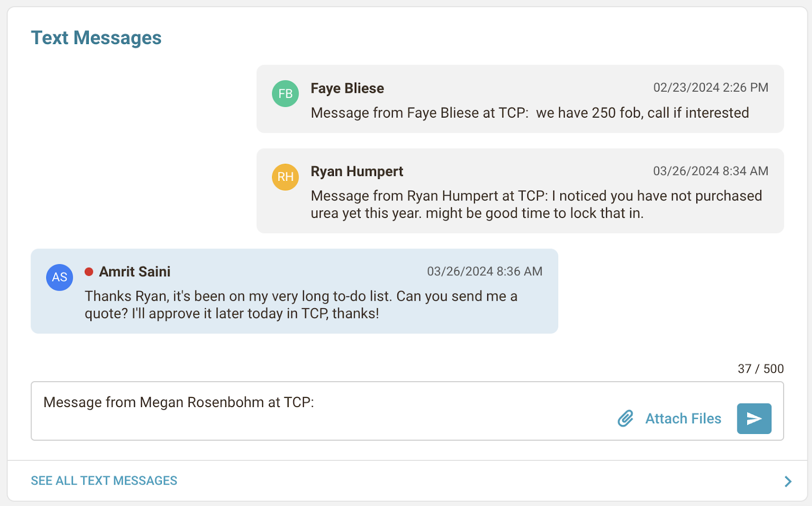Click Faye's message about 250 fob
This screenshot has width=812, height=506.
(529, 113)
